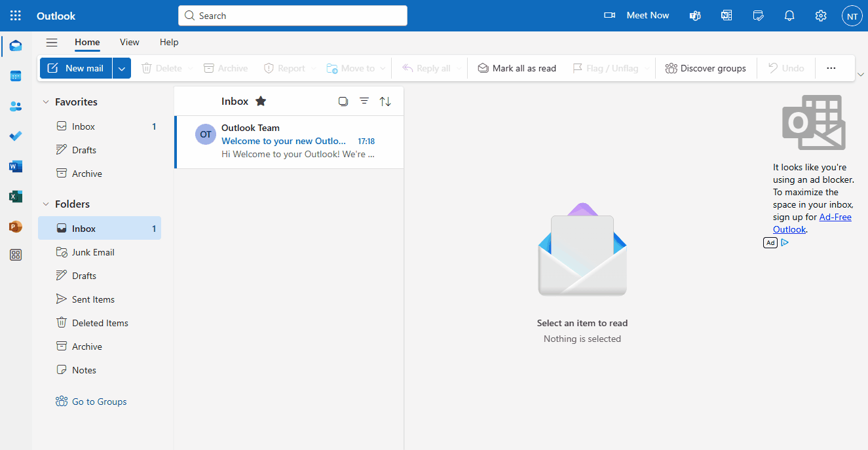Screen dimensions: 868x450
Task: Open the Sent Items folder
Action: (100, 299)
